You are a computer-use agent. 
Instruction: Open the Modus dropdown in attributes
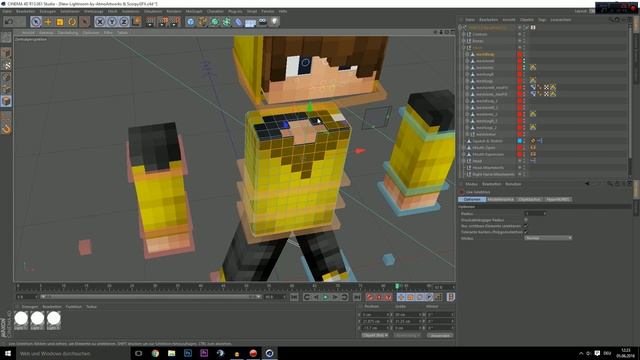tap(548, 238)
